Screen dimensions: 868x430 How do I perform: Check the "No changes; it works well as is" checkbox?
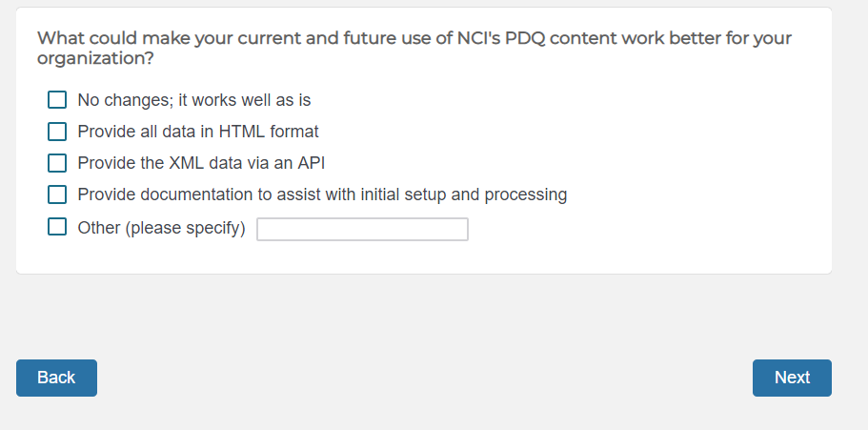click(57, 100)
